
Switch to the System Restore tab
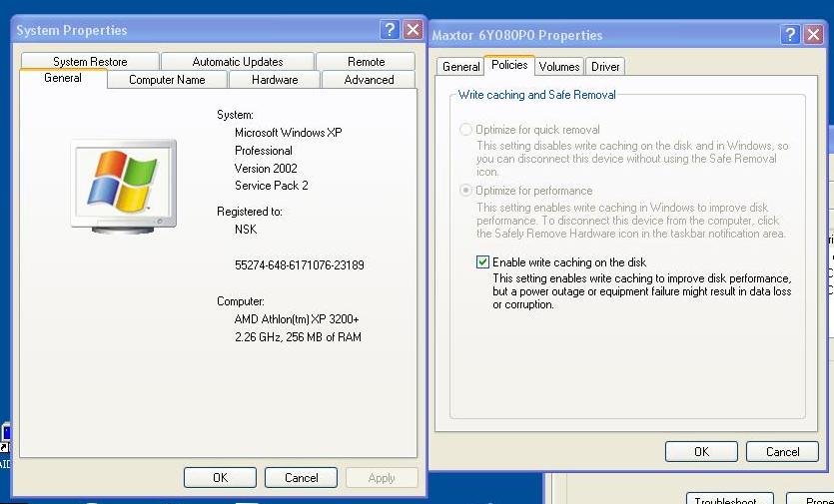90,62
